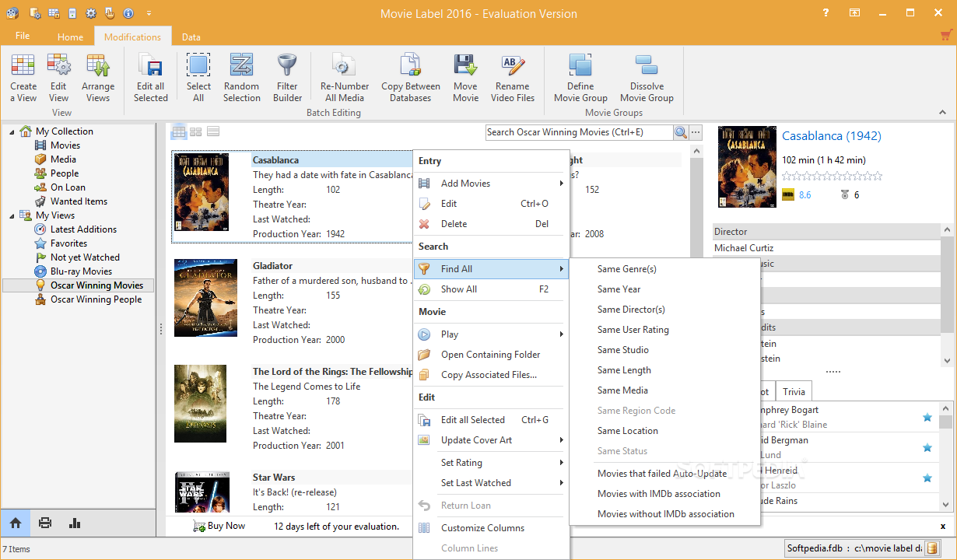Viewport: 957px width, 560px height.
Task: Click in the Search Oscar Winning Movies field
Action: point(580,132)
